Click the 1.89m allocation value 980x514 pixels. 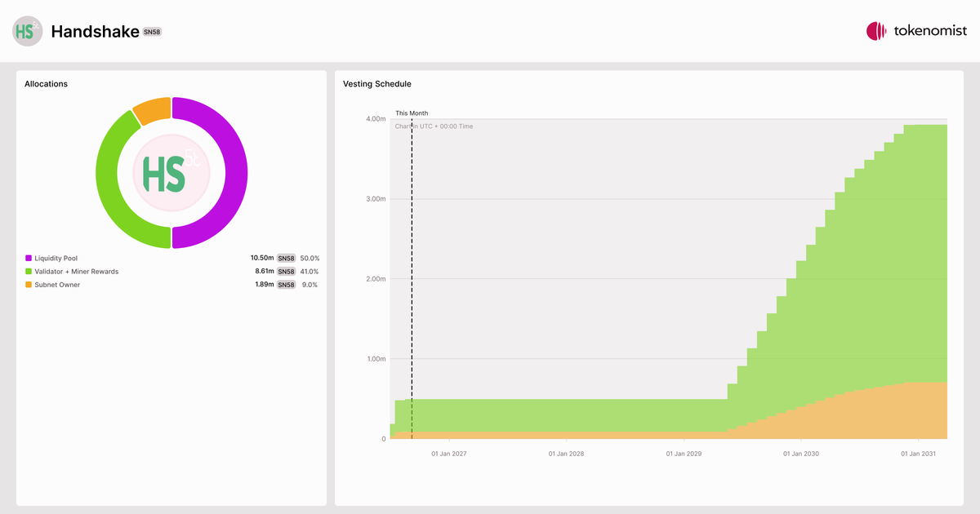pos(265,285)
